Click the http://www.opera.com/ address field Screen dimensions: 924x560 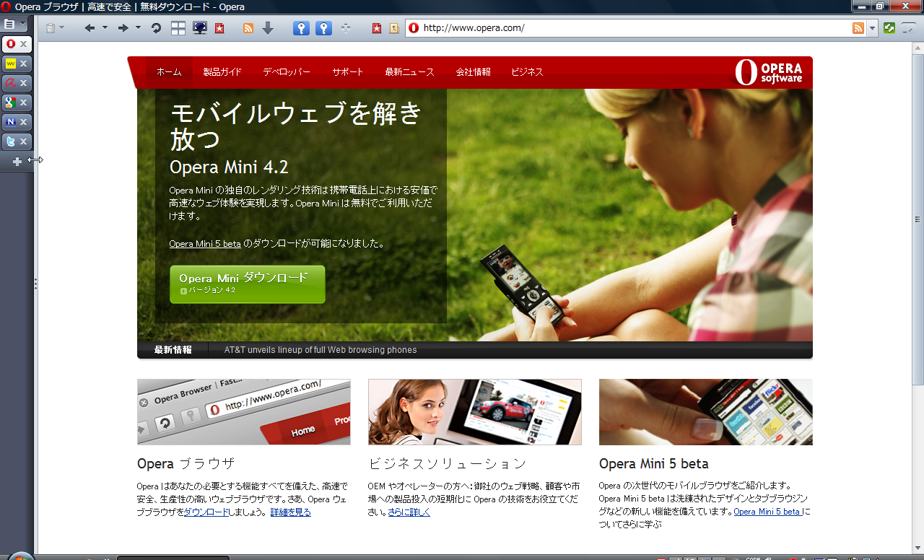[635, 28]
